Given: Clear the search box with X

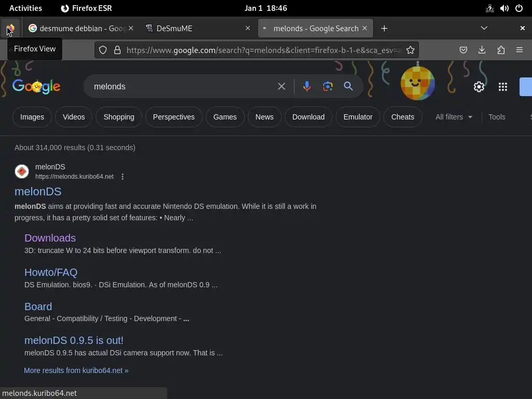Looking at the screenshot, I should 282,87.
